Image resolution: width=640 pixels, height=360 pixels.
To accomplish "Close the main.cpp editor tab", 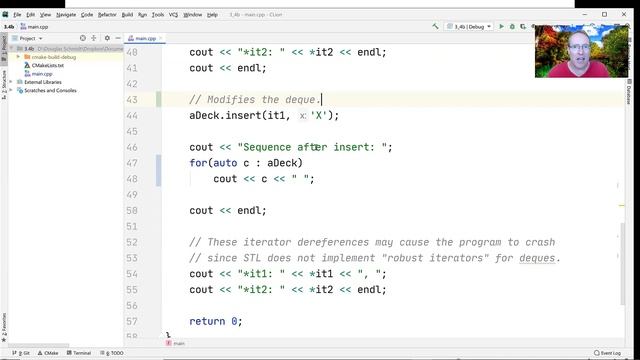I will coord(161,38).
